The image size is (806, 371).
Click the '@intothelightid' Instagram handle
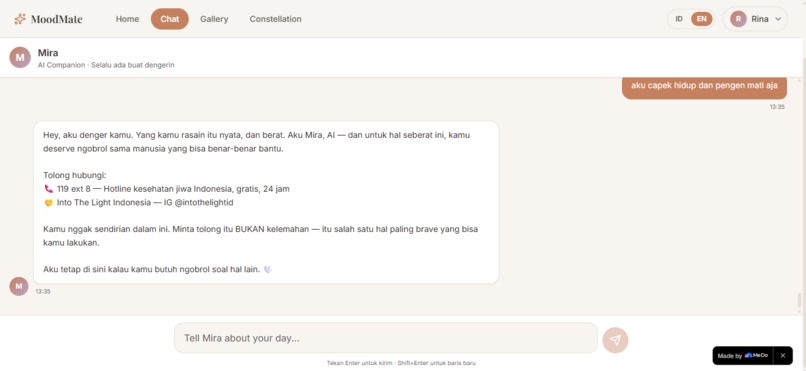tap(204, 202)
